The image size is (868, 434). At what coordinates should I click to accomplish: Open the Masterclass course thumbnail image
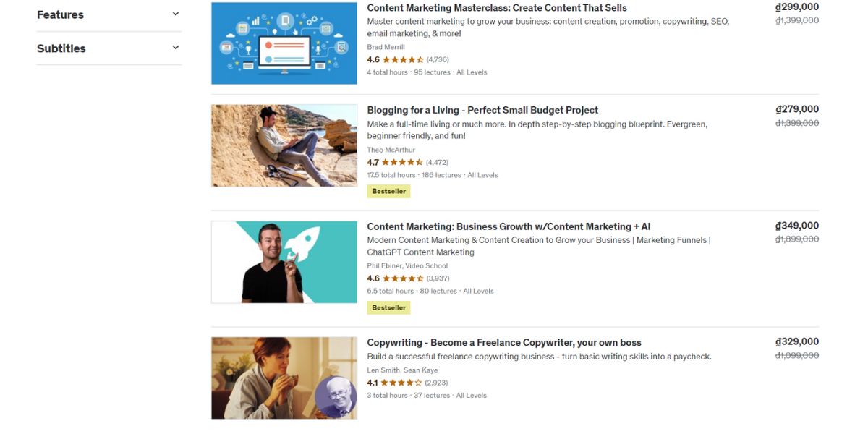point(284,41)
